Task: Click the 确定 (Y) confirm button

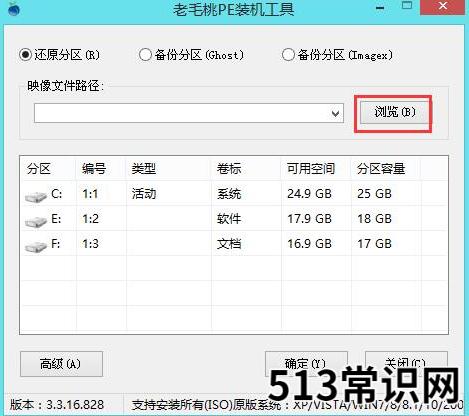Action: point(306,364)
